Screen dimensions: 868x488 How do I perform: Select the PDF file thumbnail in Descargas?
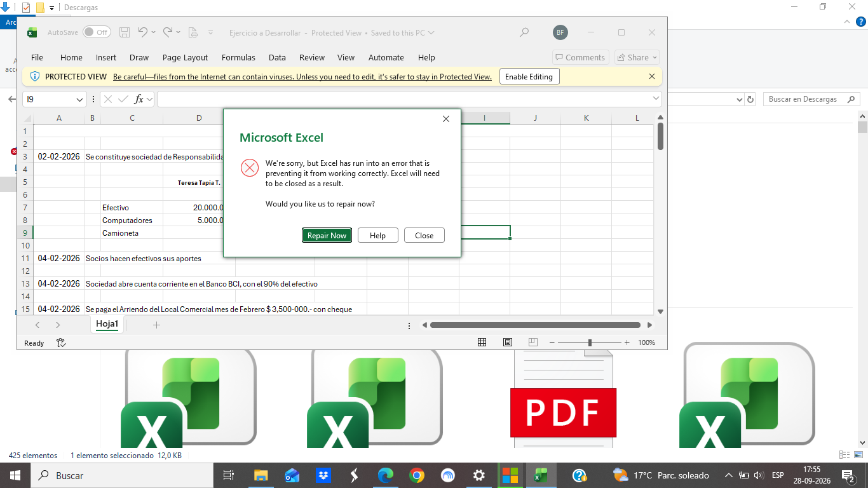tap(563, 398)
